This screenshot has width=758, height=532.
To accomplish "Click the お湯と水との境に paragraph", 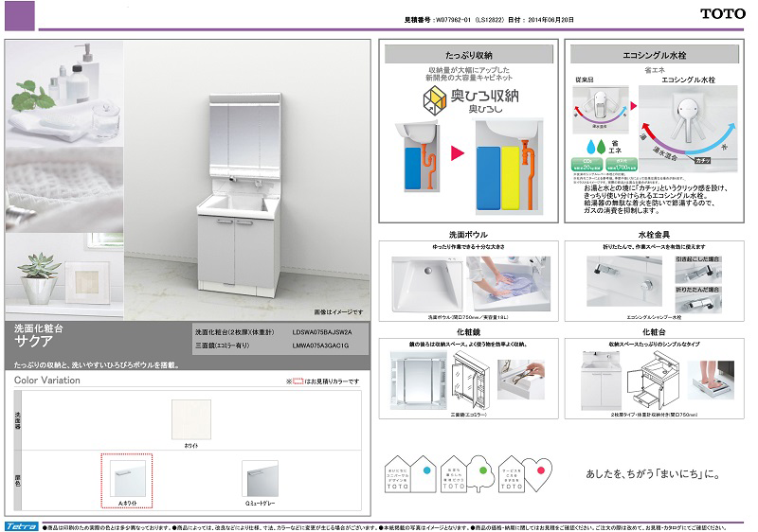I will [x=656, y=199].
